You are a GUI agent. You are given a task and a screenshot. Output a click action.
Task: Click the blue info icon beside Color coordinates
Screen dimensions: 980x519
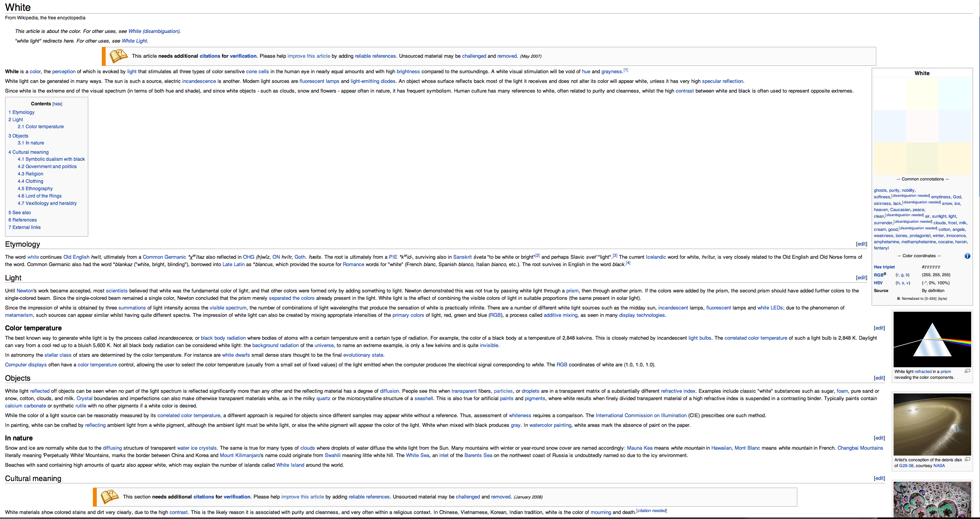click(967, 256)
